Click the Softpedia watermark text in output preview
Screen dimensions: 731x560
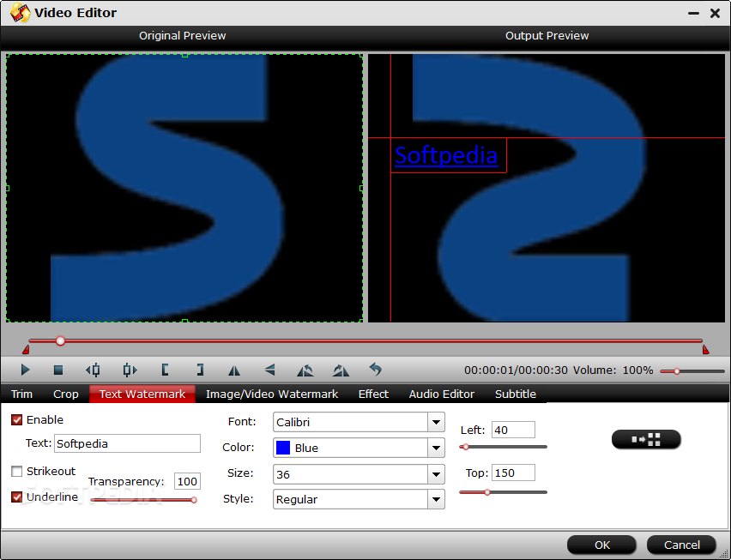pyautogui.click(x=446, y=155)
